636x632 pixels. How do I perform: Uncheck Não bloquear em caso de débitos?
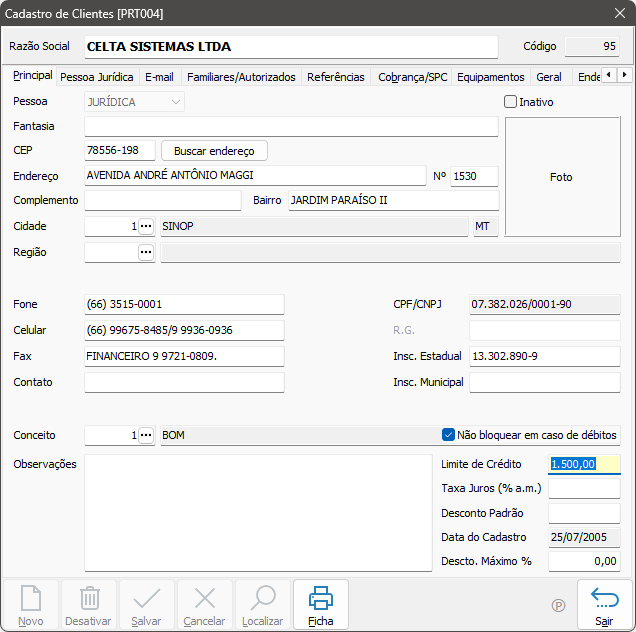coord(449,435)
